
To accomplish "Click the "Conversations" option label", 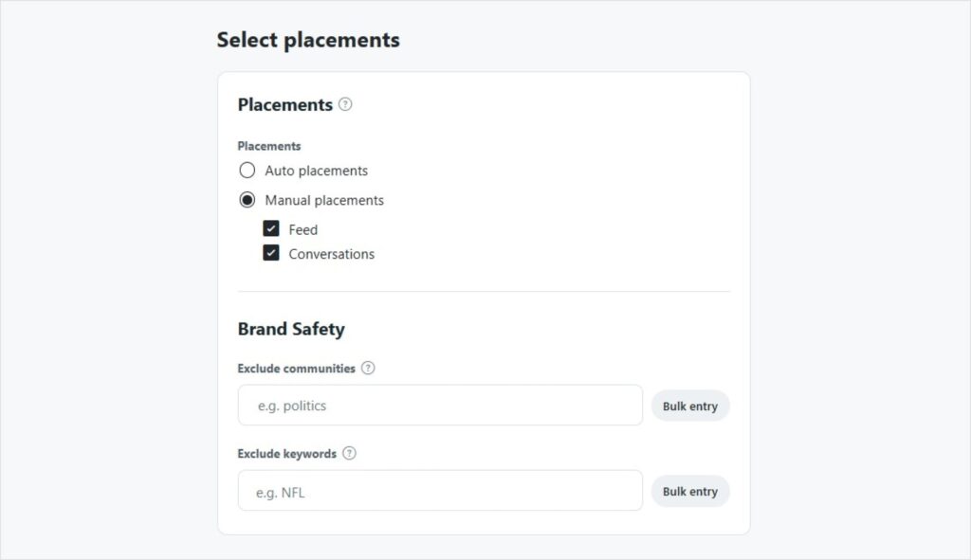I will (331, 254).
